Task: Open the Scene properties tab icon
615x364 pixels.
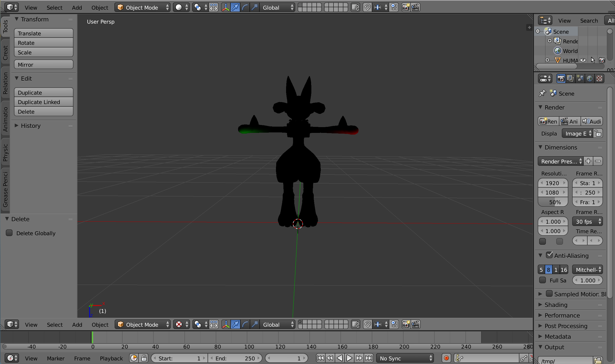Action: (580, 78)
